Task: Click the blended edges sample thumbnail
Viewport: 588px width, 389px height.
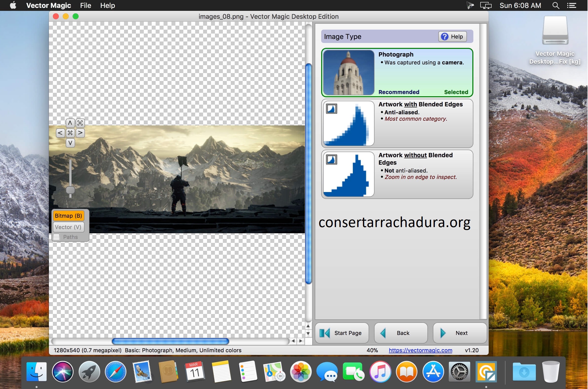Action: coord(349,123)
